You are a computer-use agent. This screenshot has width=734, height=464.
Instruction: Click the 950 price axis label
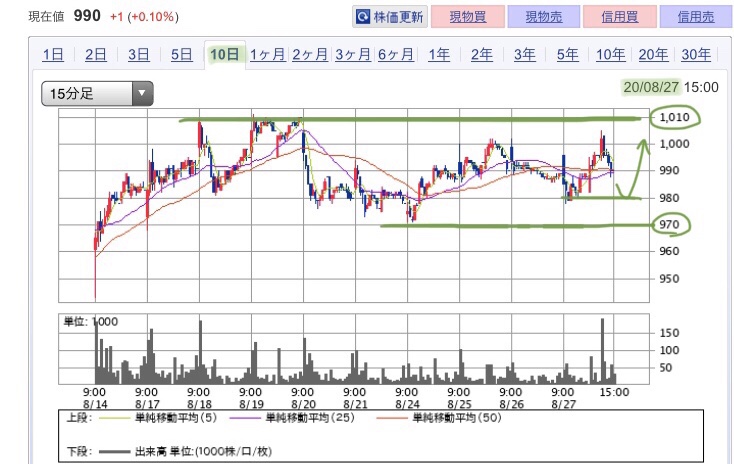click(669, 279)
